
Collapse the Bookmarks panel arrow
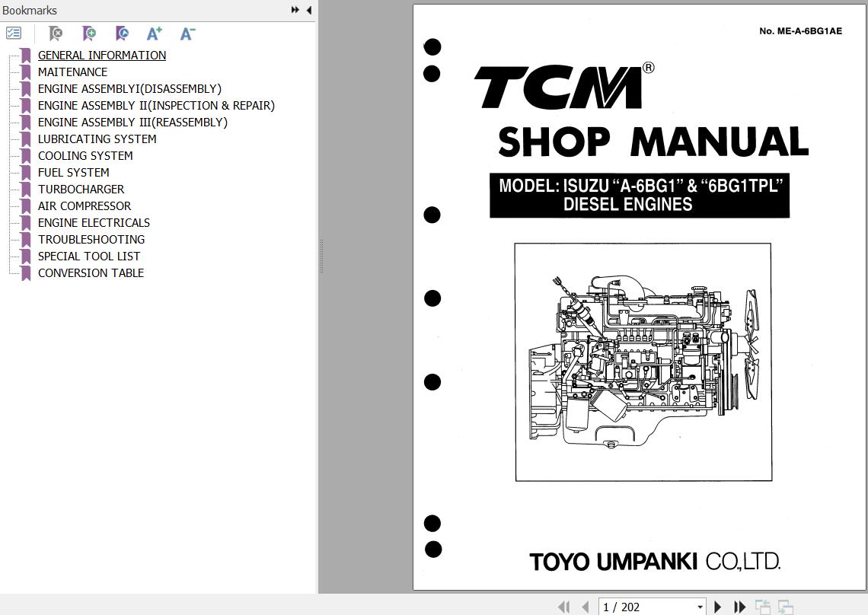pyautogui.click(x=309, y=10)
